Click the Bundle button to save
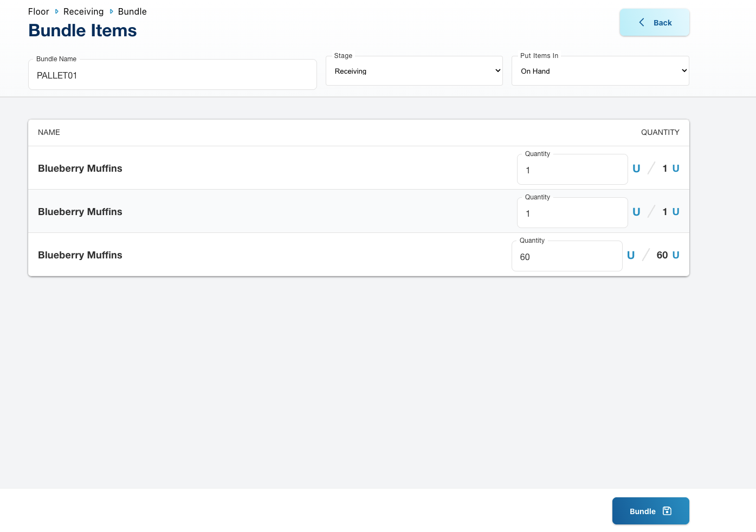 pyautogui.click(x=650, y=511)
